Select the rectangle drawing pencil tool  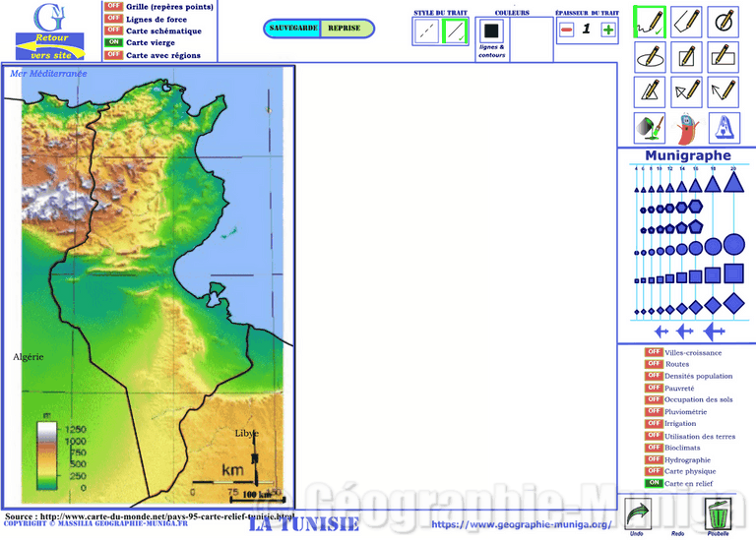[x=724, y=57]
